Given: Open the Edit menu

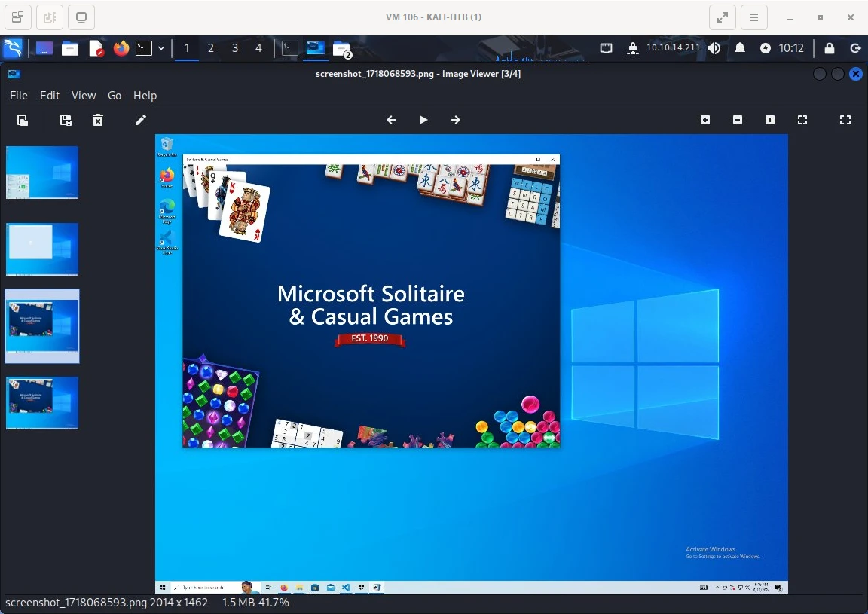Looking at the screenshot, I should point(49,95).
